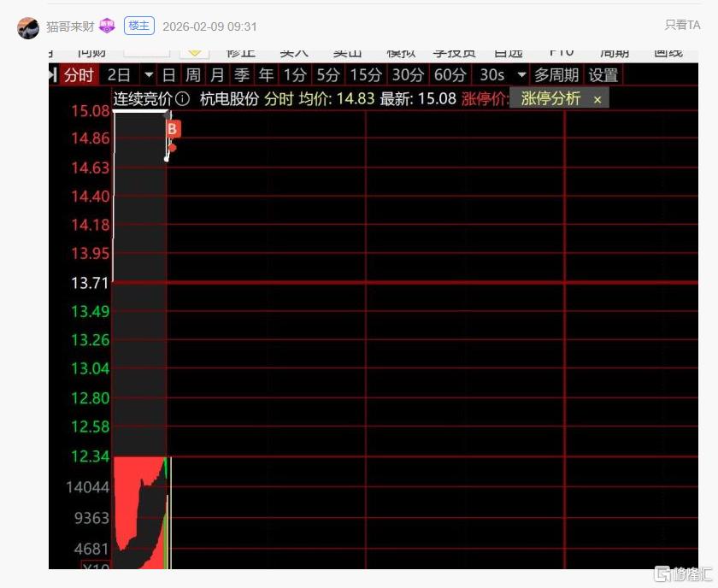The height and width of the screenshot is (588, 718).
Task: Select the 15分 chart period
Action: [x=366, y=75]
